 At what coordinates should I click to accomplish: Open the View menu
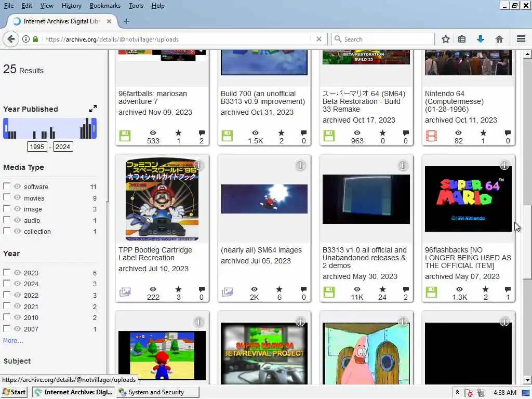(x=47, y=6)
